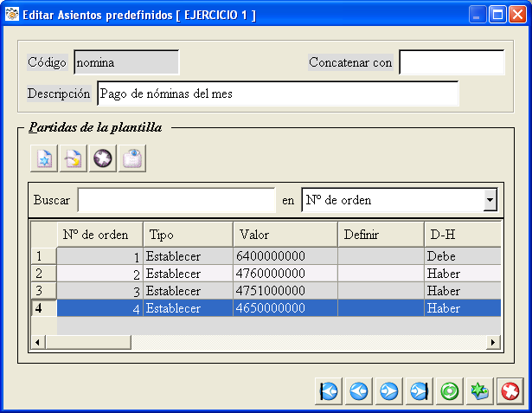The width and height of the screenshot is (532, 413).
Task: Click the Definir column header
Action: pos(381,235)
